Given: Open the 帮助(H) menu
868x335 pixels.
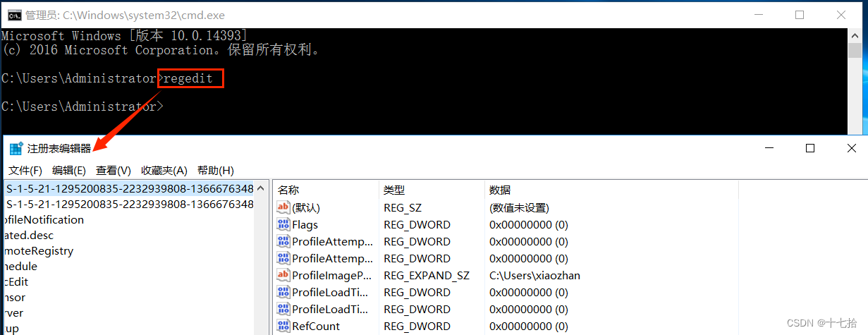Looking at the screenshot, I should 216,171.
